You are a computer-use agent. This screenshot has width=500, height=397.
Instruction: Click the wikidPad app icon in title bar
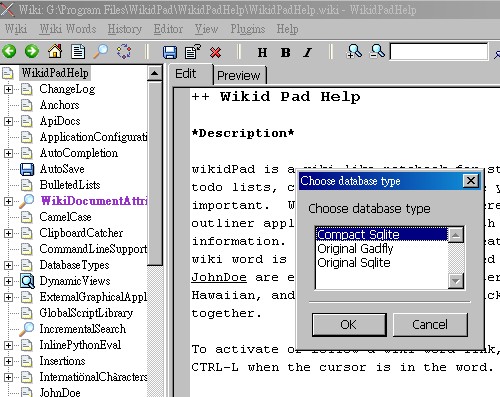click(7, 9)
